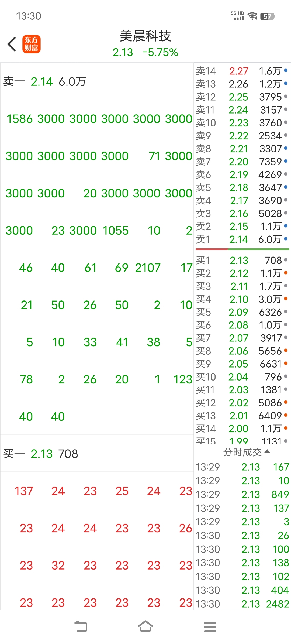Select the 卖13 price 2.26
Image resolution: width=291 pixels, height=644 pixels.
238,84
